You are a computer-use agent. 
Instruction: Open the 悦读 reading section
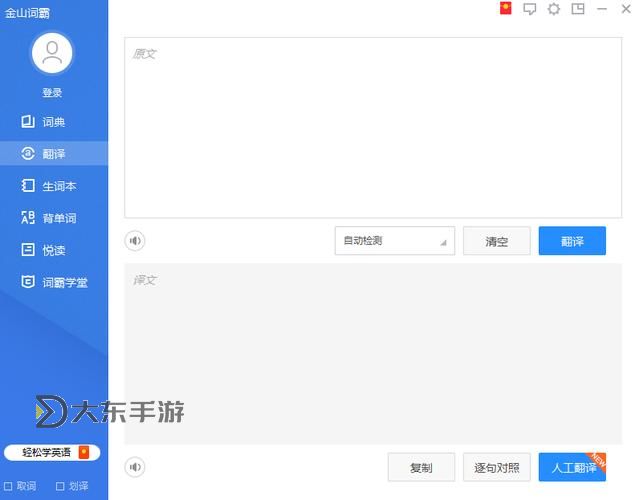[54, 250]
